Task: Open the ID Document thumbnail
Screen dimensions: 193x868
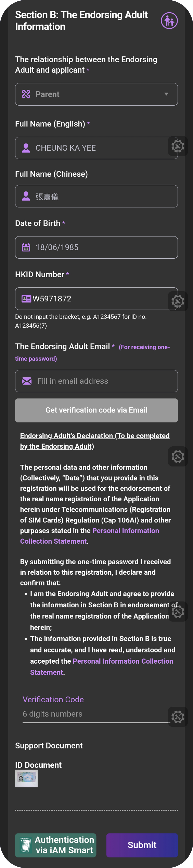Action: (26, 779)
